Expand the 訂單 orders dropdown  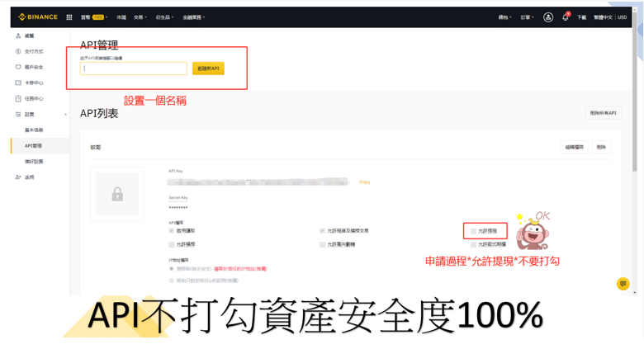click(528, 17)
